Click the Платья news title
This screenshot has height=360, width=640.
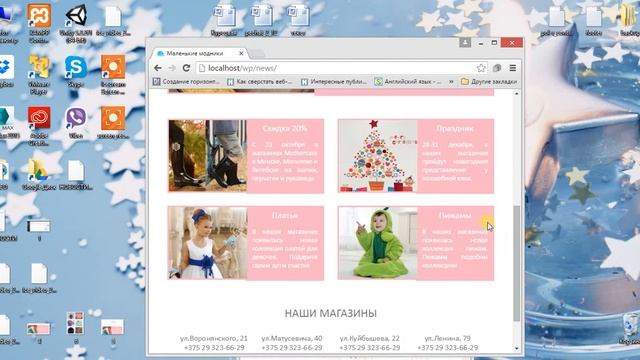pos(285,215)
